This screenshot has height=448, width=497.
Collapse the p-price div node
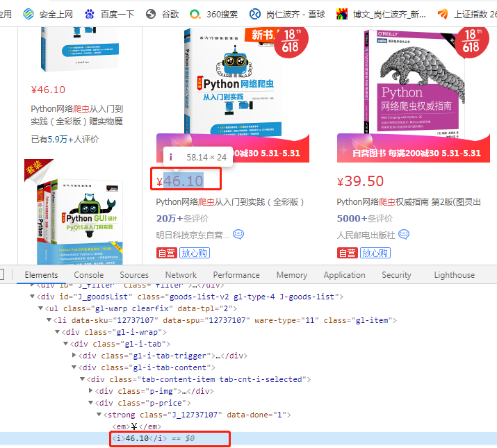[90, 403]
